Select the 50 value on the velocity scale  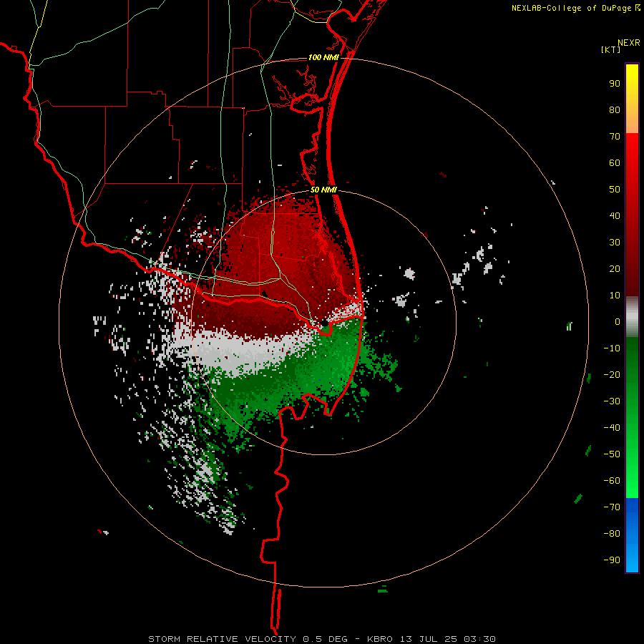[x=615, y=190]
